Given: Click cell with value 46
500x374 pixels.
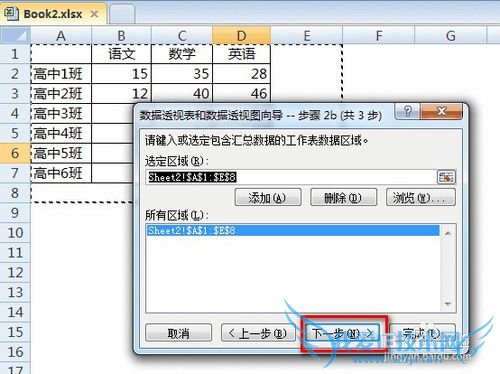Looking at the screenshot, I should (x=241, y=93).
